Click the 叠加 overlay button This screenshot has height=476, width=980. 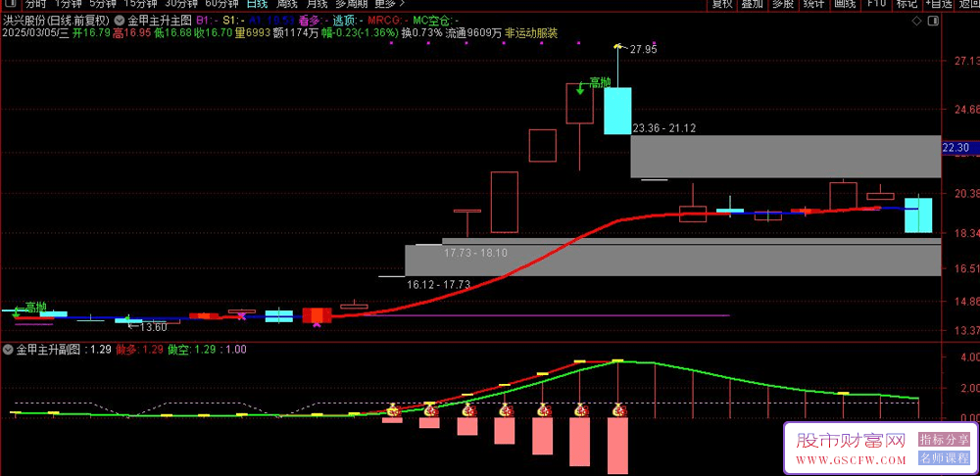pos(752,3)
